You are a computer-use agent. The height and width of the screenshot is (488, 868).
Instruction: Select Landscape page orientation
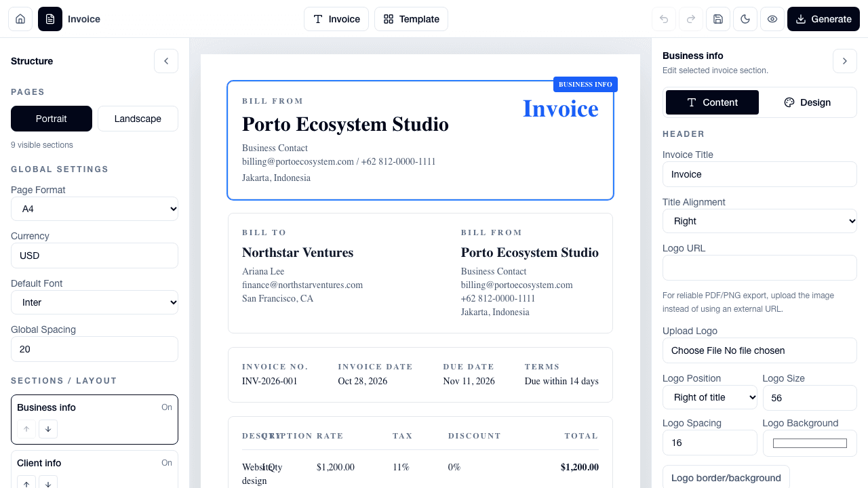[138, 119]
